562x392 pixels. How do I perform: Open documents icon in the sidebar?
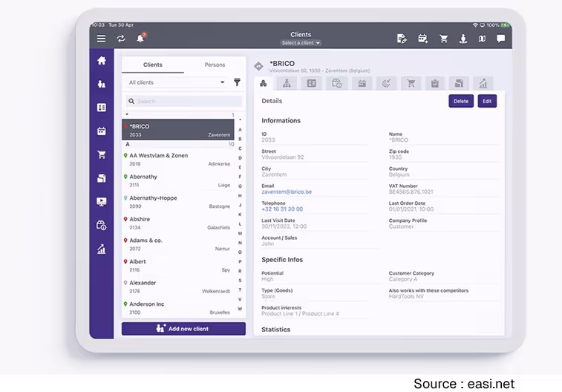click(x=102, y=178)
